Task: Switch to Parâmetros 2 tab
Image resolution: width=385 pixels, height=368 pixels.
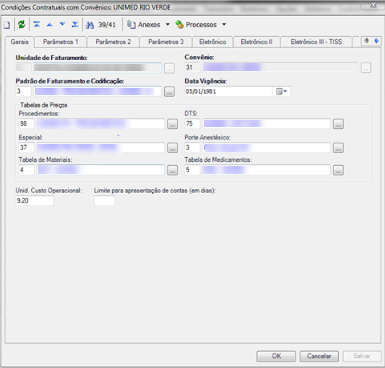Action: point(113,42)
